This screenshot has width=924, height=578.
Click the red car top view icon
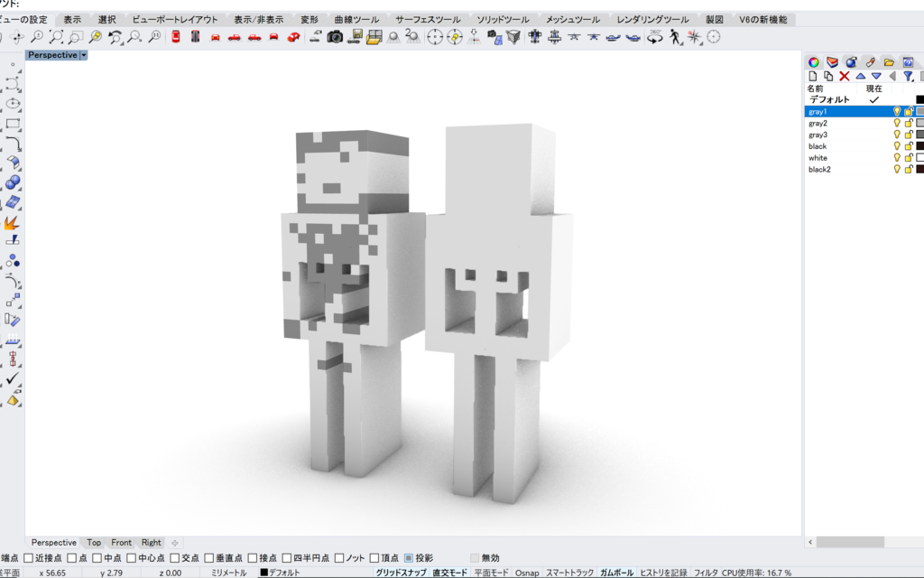[x=176, y=37]
